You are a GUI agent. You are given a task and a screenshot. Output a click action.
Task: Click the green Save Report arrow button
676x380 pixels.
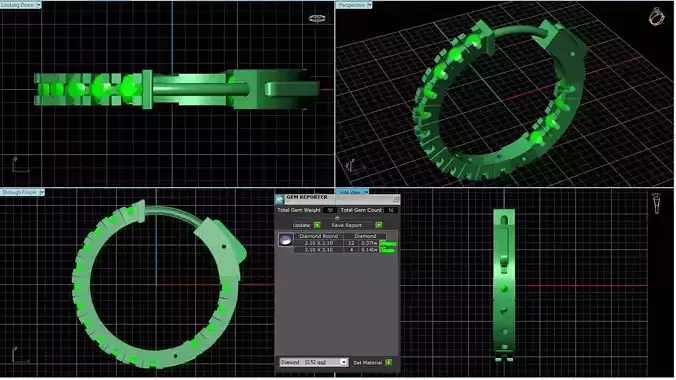[x=379, y=225]
